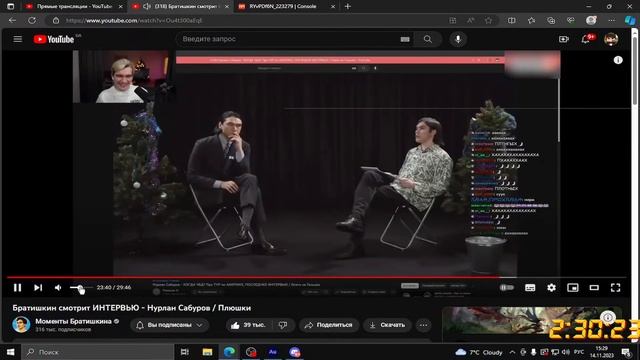Viewport: 640px width, 360px height.
Task: Open YouTube notifications bell
Action: [586, 39]
